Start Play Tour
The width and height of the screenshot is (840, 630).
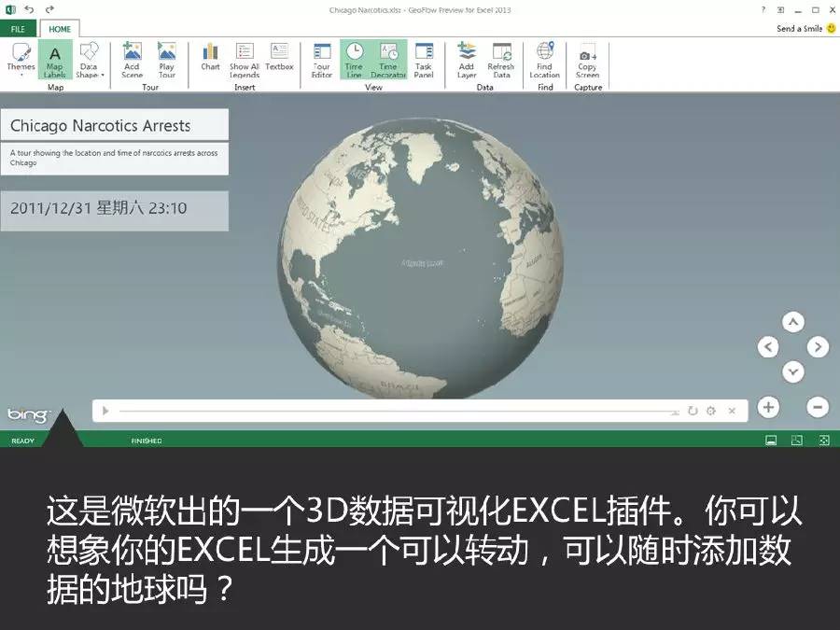(167, 59)
